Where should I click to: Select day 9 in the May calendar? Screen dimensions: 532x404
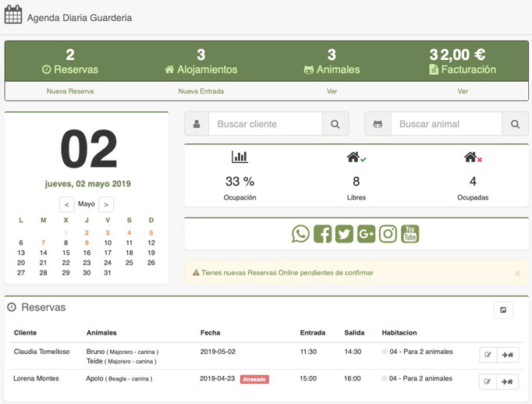[87, 243]
